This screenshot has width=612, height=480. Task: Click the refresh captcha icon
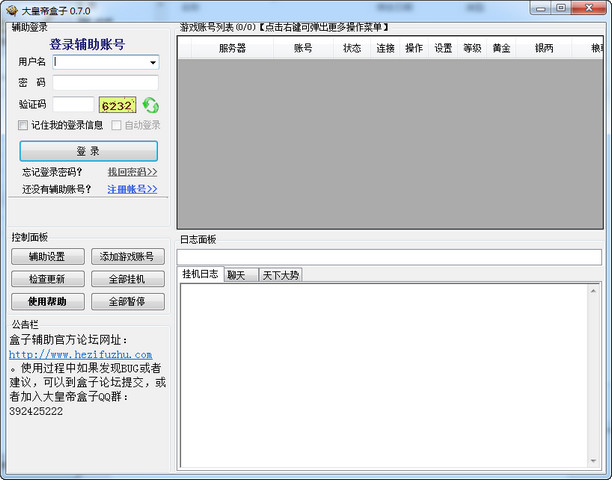pyautogui.click(x=150, y=105)
